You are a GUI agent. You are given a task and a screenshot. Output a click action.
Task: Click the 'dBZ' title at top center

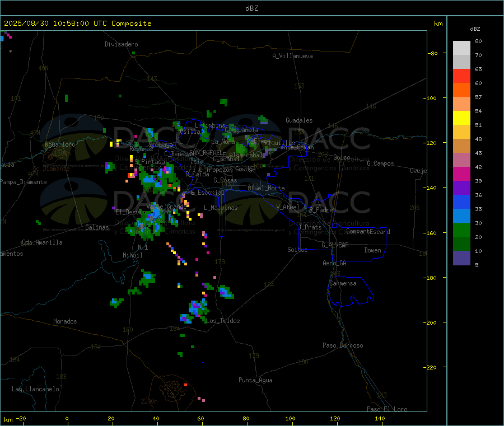pos(251,8)
